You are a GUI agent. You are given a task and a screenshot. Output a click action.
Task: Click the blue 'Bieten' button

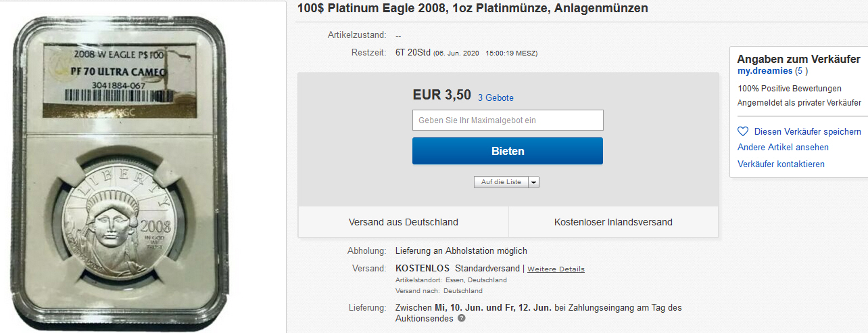point(508,151)
